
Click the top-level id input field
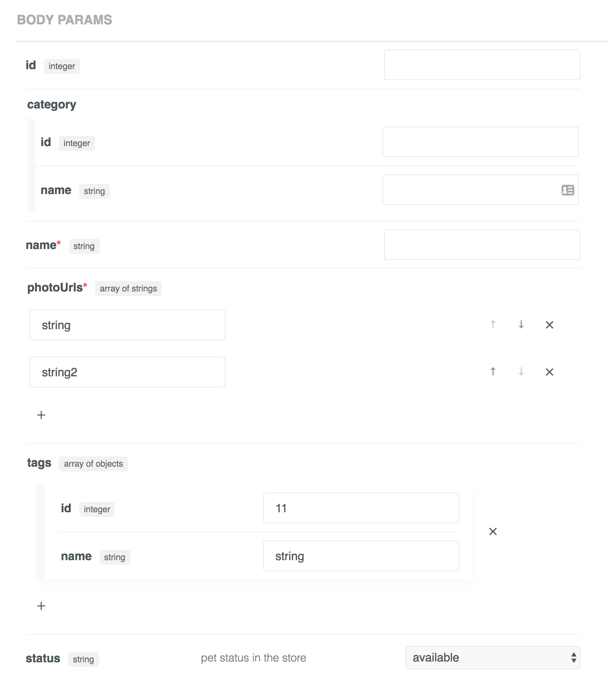[x=482, y=65]
